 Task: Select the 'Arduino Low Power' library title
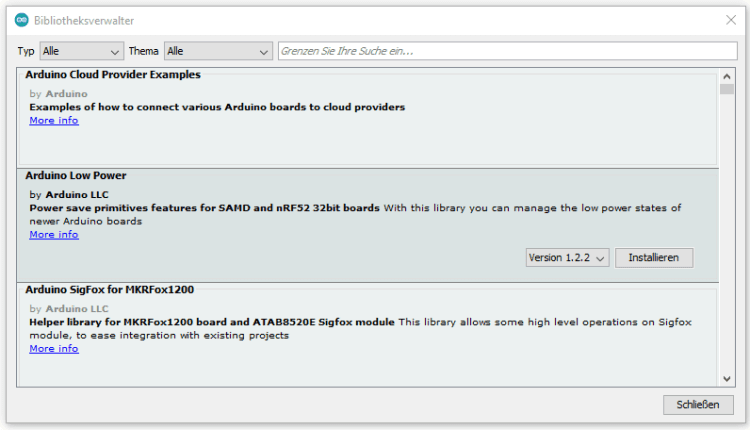coord(76,176)
